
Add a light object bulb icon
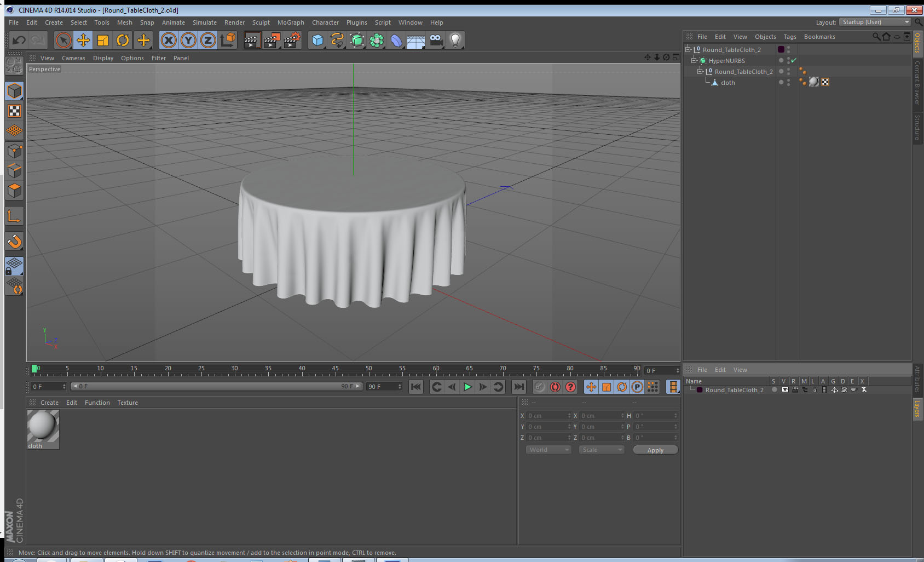(455, 40)
